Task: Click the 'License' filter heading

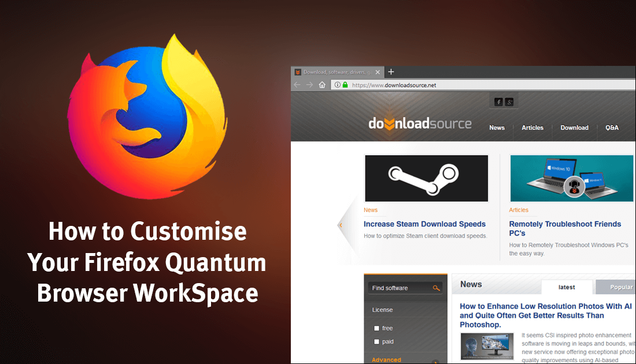Action: 383,310
